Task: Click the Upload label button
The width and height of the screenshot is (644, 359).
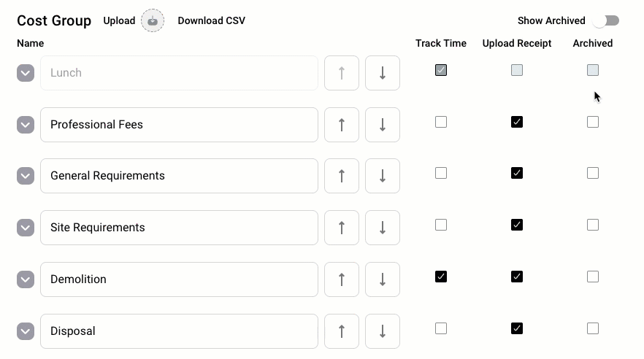Action: (x=119, y=20)
